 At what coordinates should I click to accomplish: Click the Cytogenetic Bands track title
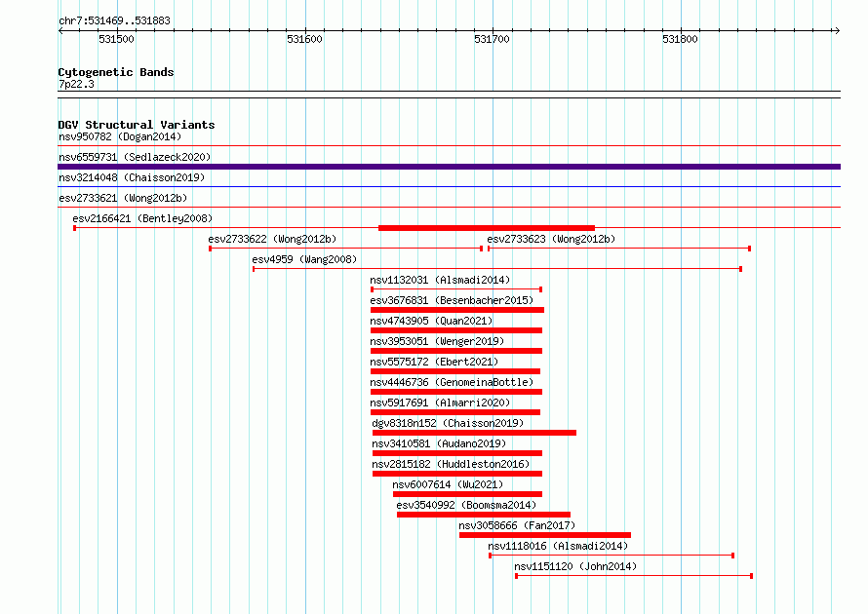click(x=116, y=72)
